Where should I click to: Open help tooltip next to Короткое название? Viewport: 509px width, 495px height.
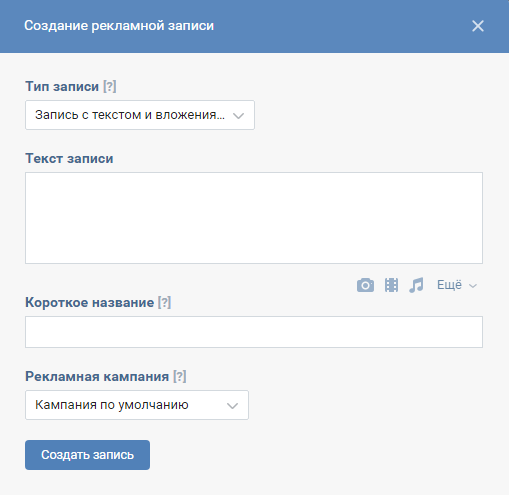tap(164, 303)
